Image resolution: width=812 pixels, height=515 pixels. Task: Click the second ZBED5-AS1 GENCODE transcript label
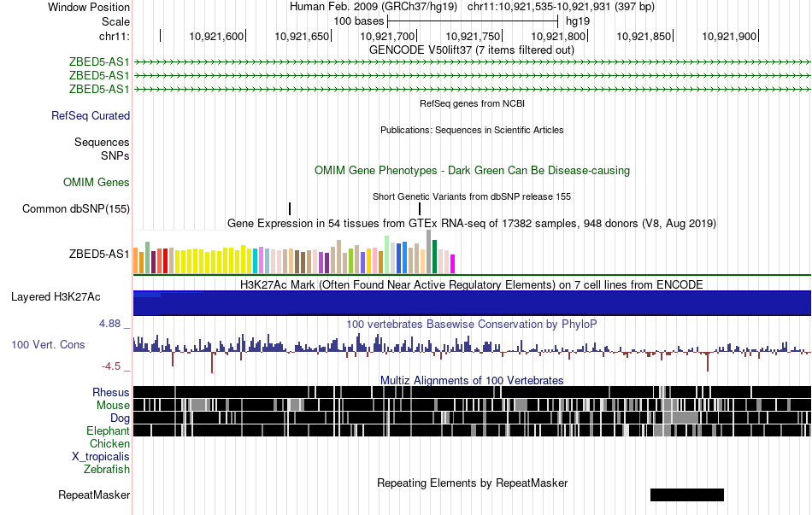[x=99, y=75]
